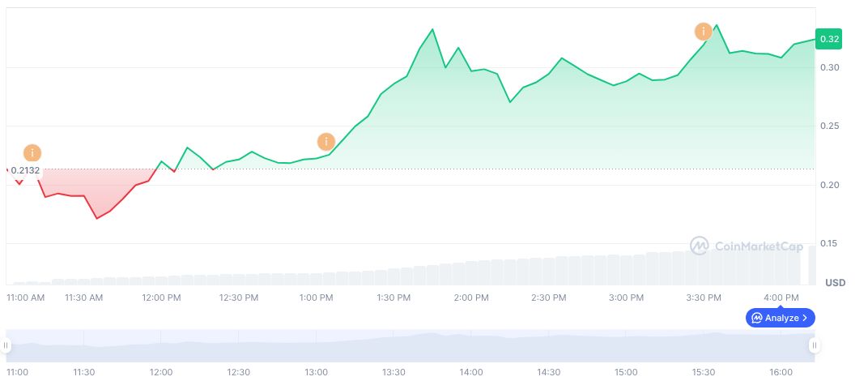The width and height of the screenshot is (868, 381).
Task: Expand the chevron on the Analyze button
Action: (x=805, y=318)
